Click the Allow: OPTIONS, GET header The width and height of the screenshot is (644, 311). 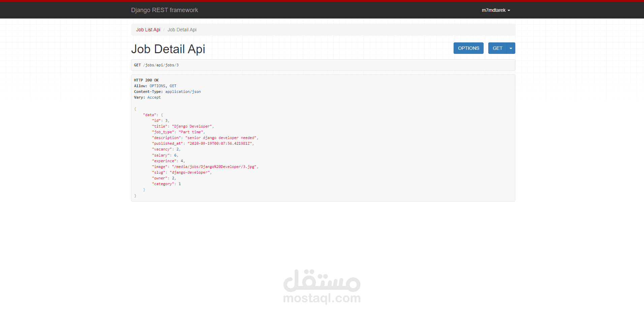coord(155,86)
